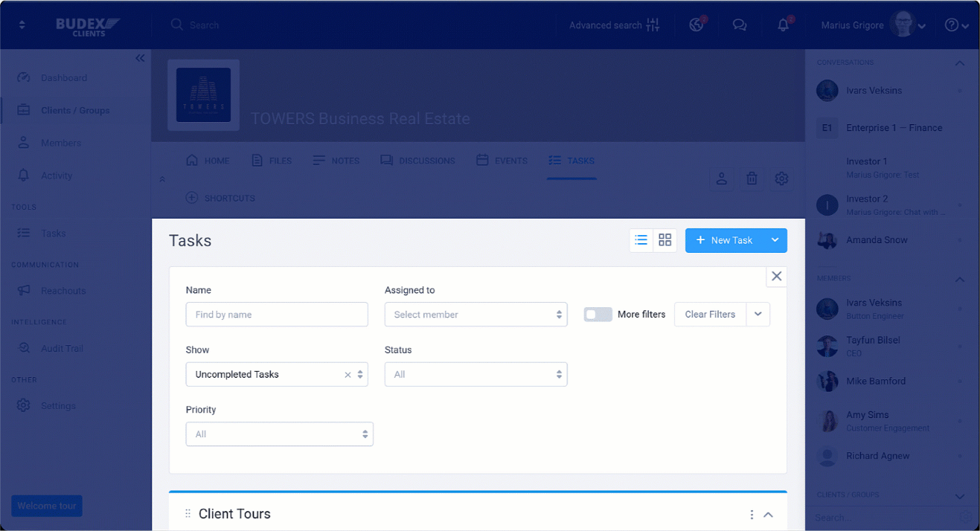
Task: Open conversation with Amanda Snow
Action: click(x=891, y=240)
